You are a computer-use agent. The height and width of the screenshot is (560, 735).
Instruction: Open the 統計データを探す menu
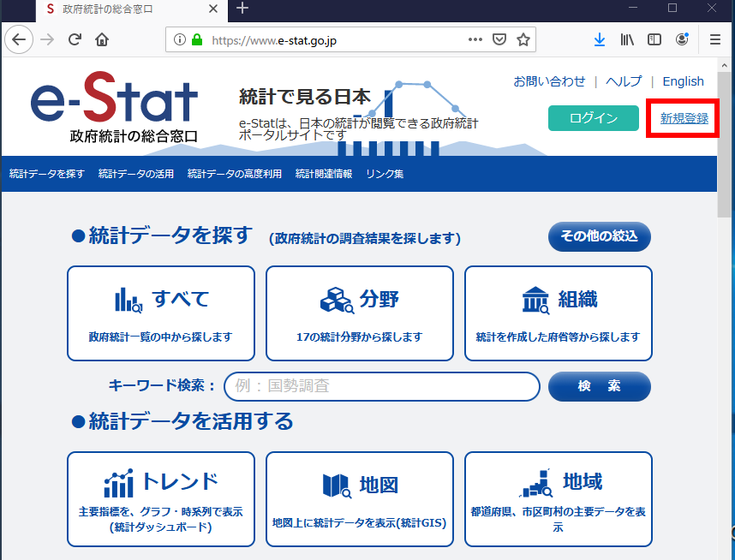pos(47,174)
